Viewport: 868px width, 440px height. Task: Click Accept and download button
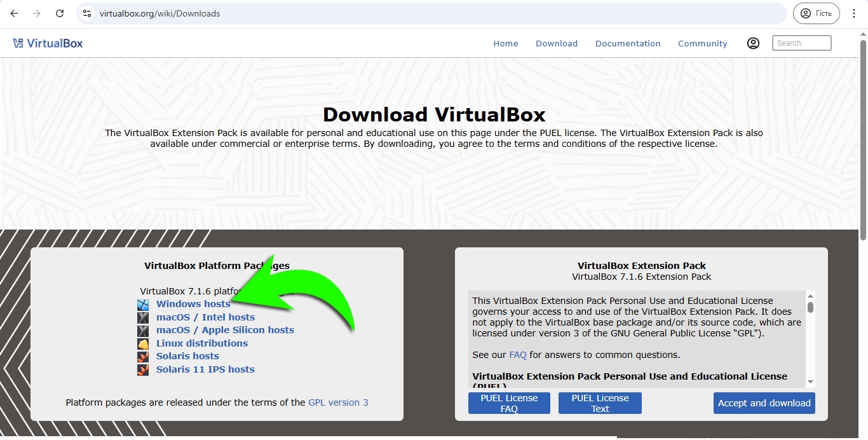[764, 403]
